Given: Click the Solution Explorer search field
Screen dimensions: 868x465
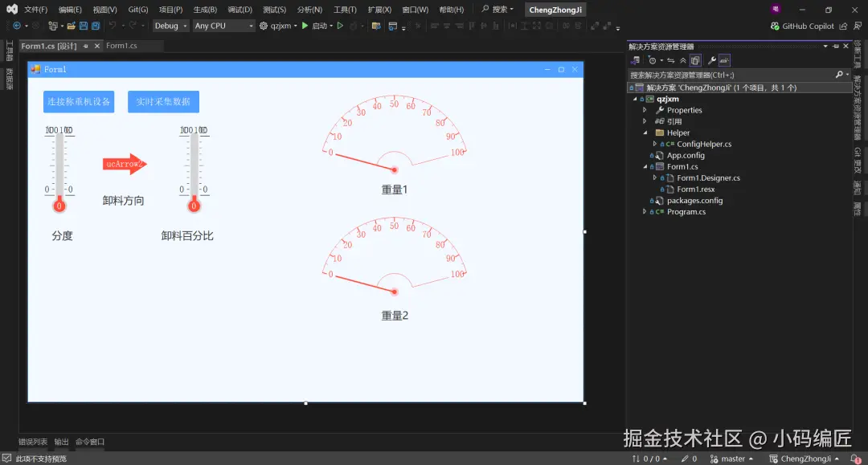Looking at the screenshot, I should pyautogui.click(x=731, y=75).
